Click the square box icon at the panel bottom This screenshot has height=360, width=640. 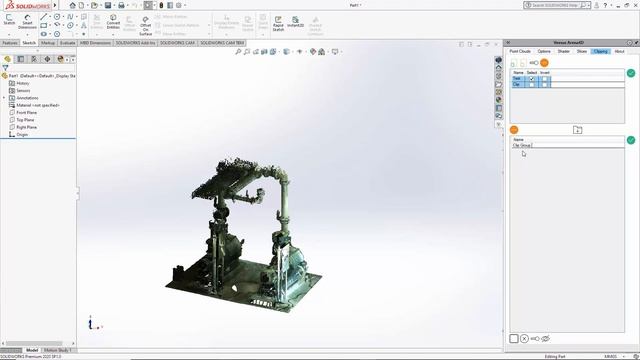point(514,338)
